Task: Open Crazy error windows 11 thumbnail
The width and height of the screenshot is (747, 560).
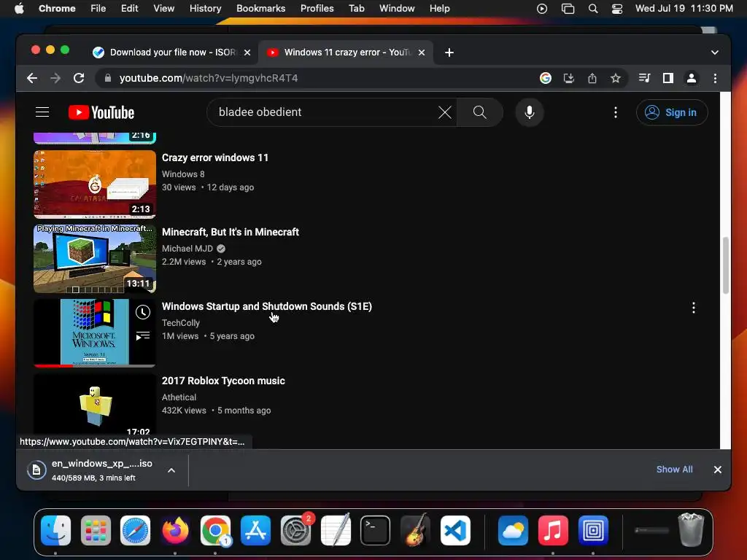Action: click(x=95, y=184)
